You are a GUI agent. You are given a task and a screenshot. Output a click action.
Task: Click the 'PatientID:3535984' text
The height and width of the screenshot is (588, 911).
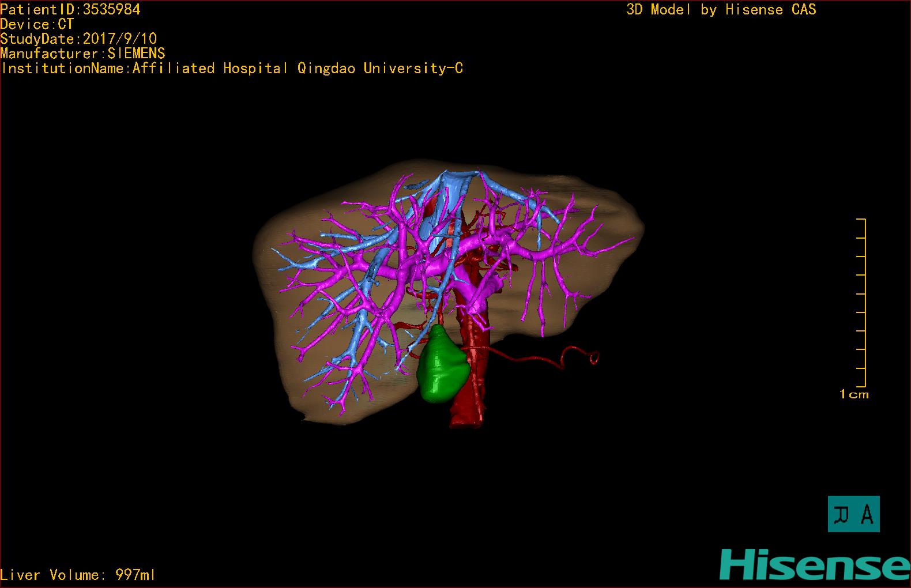[70, 9]
